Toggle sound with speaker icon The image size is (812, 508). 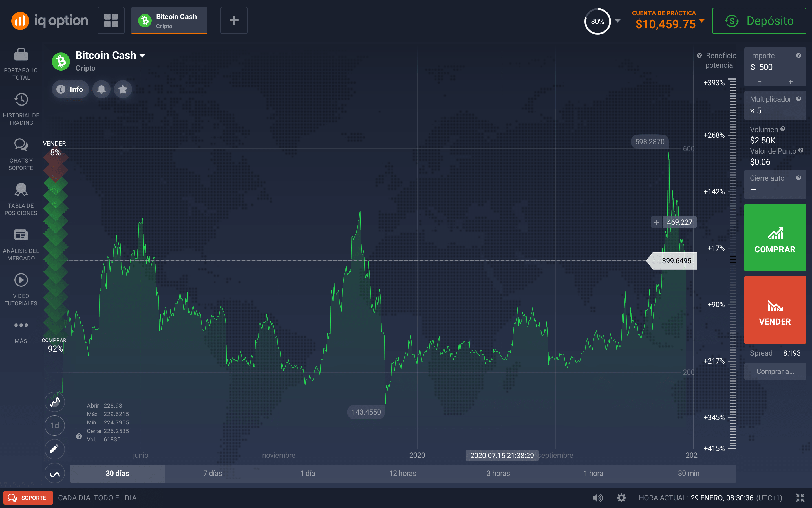(598, 498)
